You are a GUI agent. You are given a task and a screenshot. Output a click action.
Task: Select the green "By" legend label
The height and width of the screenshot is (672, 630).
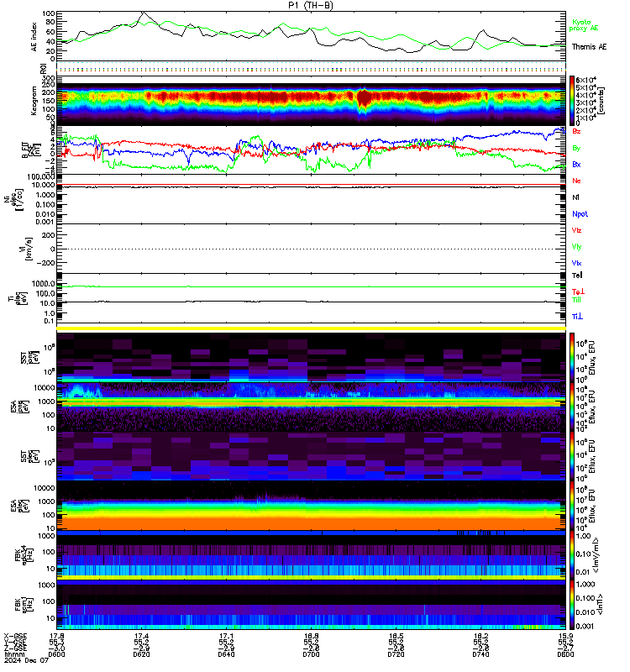coord(576,148)
